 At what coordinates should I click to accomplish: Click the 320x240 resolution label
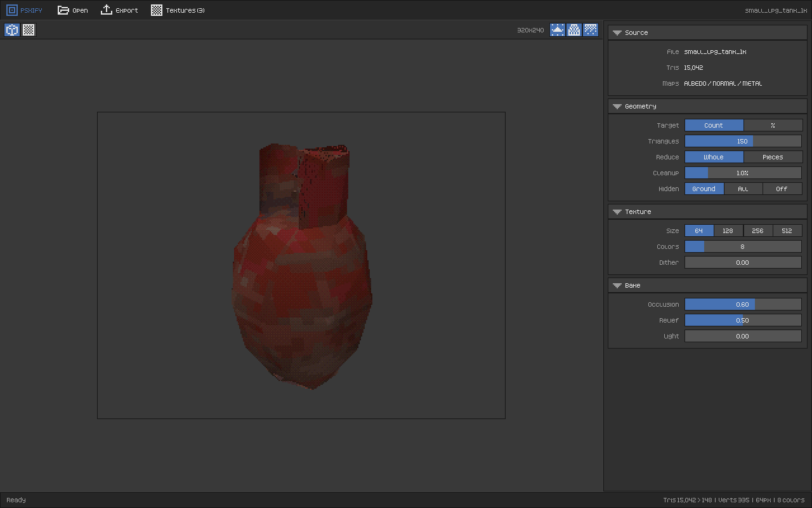530,30
